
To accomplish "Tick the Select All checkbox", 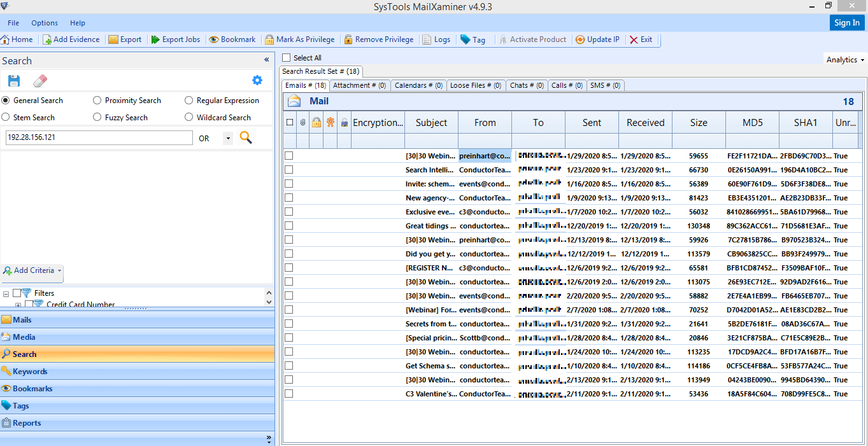I will tap(287, 58).
